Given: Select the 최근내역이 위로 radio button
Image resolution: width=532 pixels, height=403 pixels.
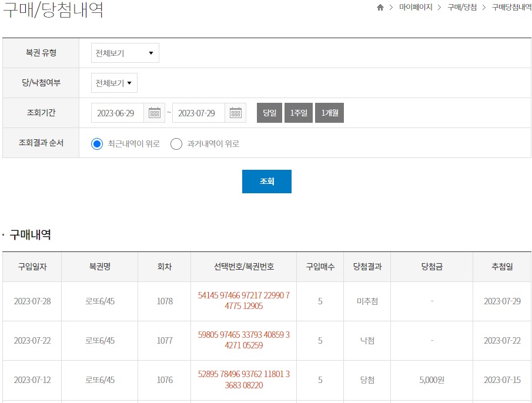Looking at the screenshot, I should 96,143.
